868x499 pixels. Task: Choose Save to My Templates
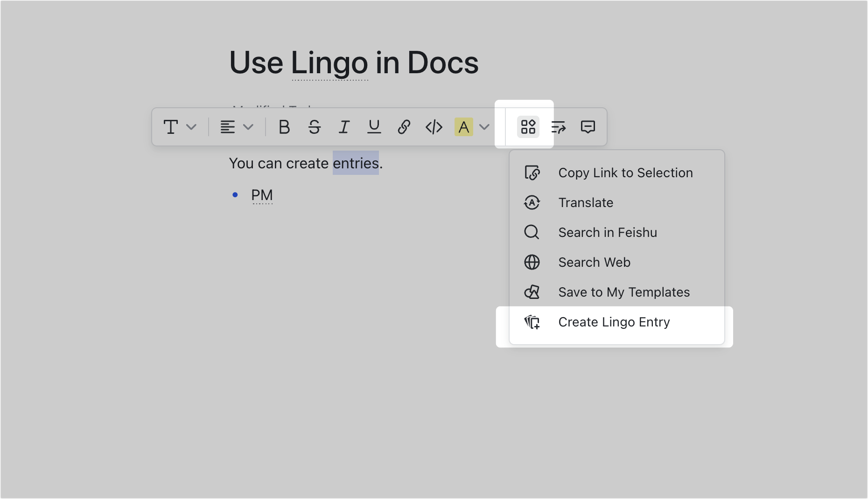tap(617, 292)
